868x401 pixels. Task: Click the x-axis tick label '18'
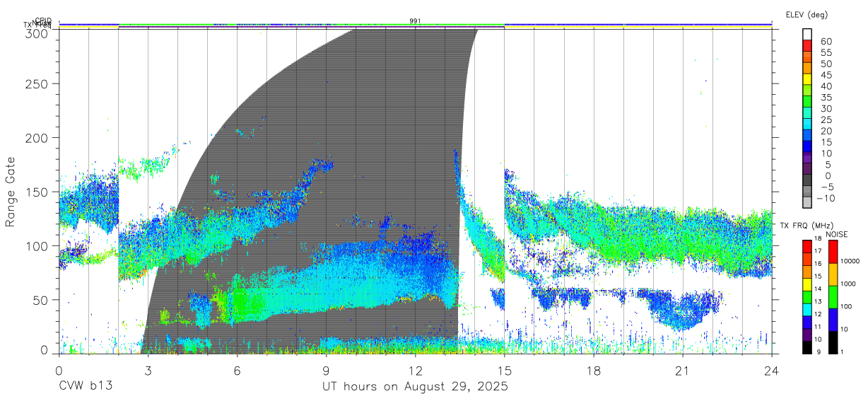pos(593,371)
